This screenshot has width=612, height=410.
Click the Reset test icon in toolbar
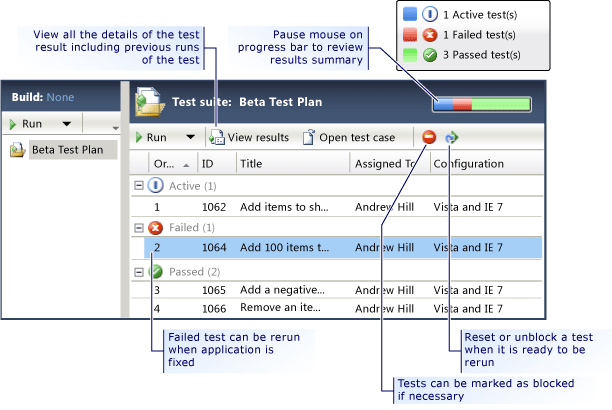pos(452,137)
